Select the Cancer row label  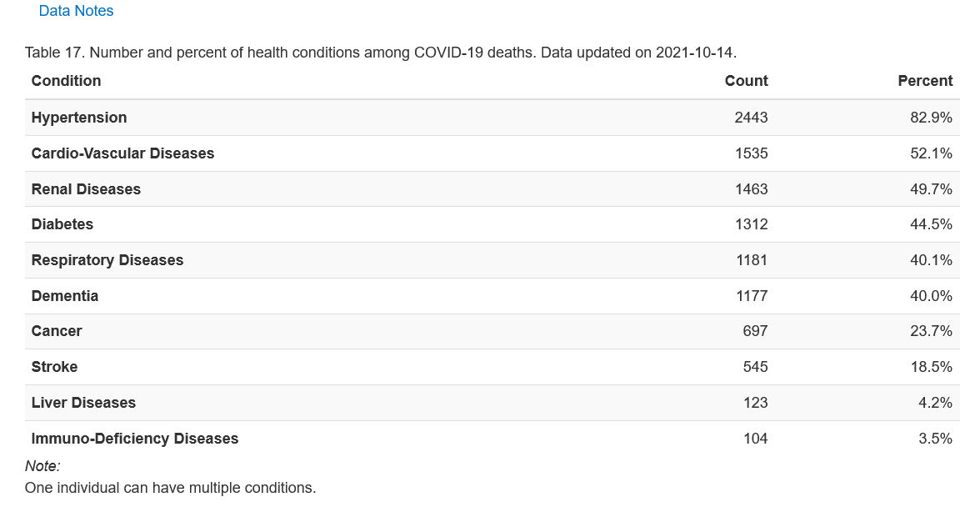point(57,331)
